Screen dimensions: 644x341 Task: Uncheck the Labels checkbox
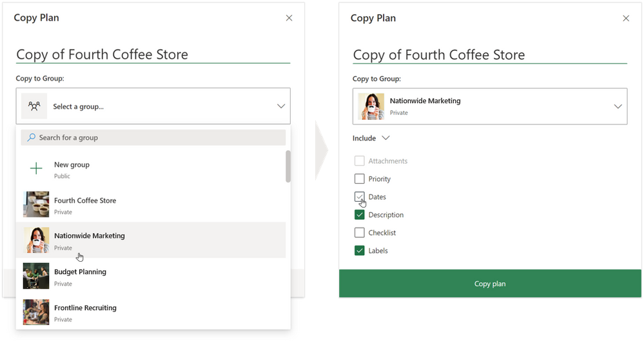point(359,251)
